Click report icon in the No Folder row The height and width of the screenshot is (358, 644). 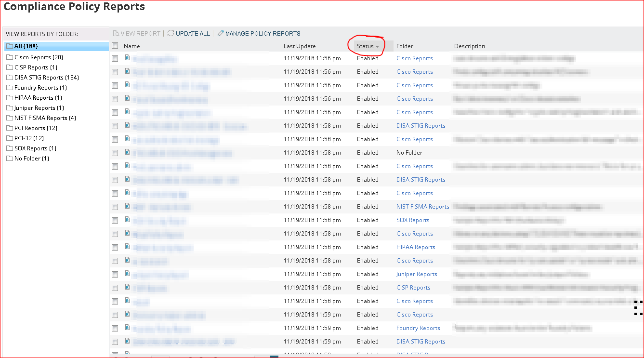click(127, 152)
